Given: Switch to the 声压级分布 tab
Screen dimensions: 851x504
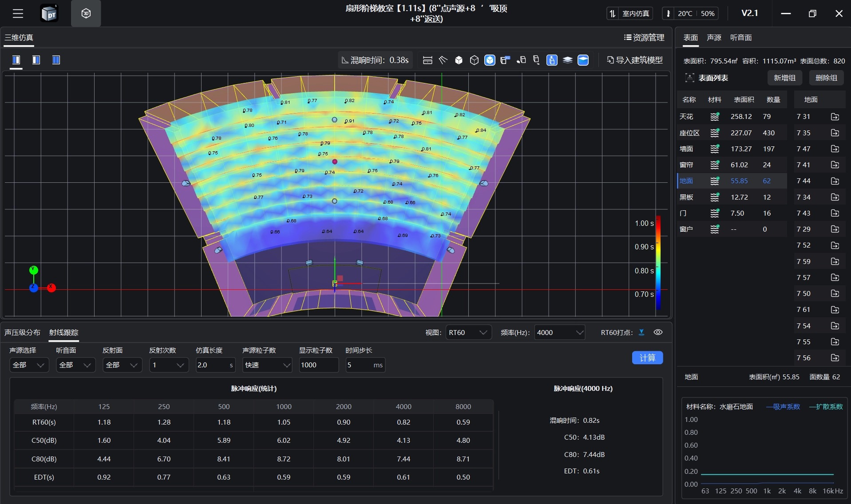Looking at the screenshot, I should pyautogui.click(x=22, y=332).
